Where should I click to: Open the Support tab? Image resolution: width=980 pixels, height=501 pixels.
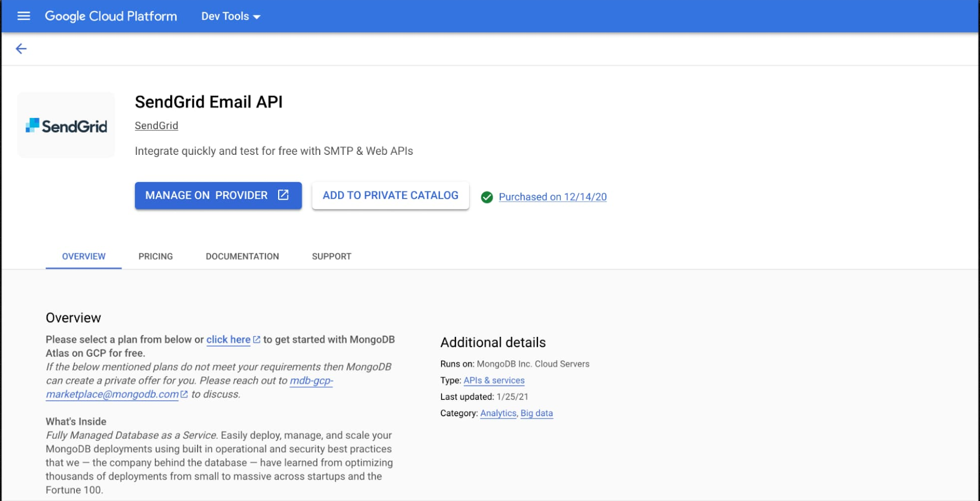332,256
